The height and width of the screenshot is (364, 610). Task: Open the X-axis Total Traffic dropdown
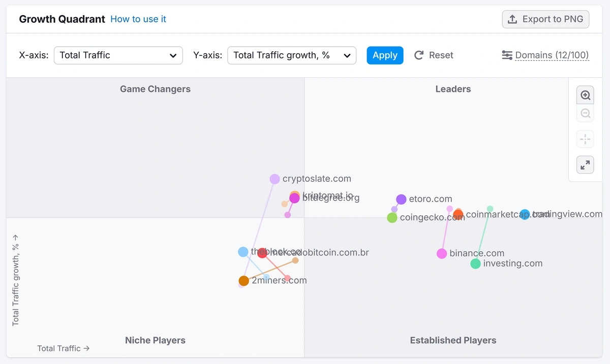(118, 55)
